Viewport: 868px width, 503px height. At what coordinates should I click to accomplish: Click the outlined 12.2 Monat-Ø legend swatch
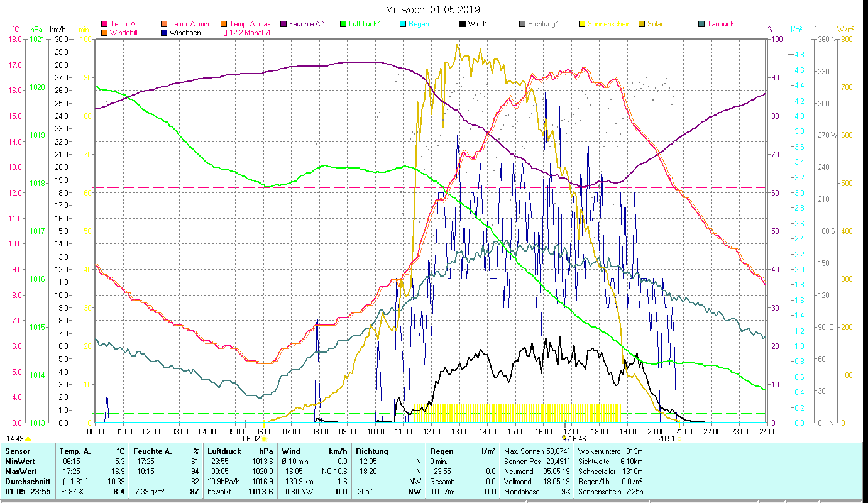223,33
